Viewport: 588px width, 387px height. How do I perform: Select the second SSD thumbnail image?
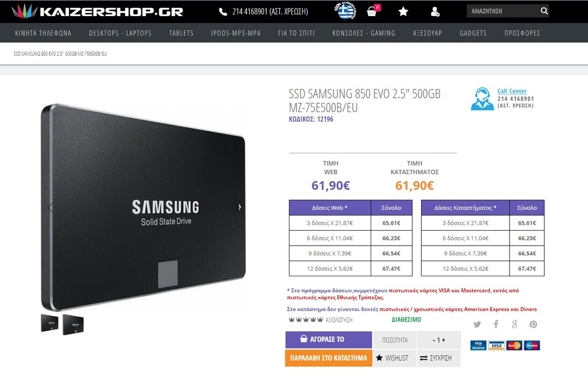click(73, 324)
